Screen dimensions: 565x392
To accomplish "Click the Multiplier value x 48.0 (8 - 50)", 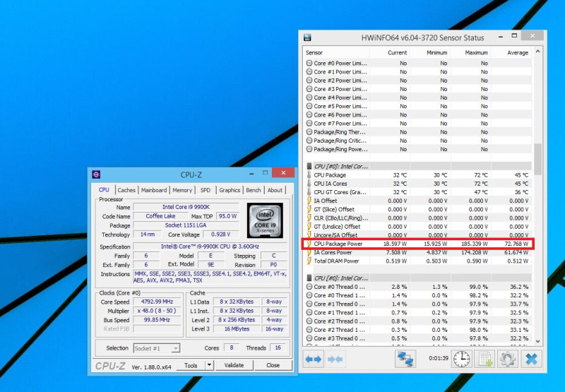I will coord(157,311).
